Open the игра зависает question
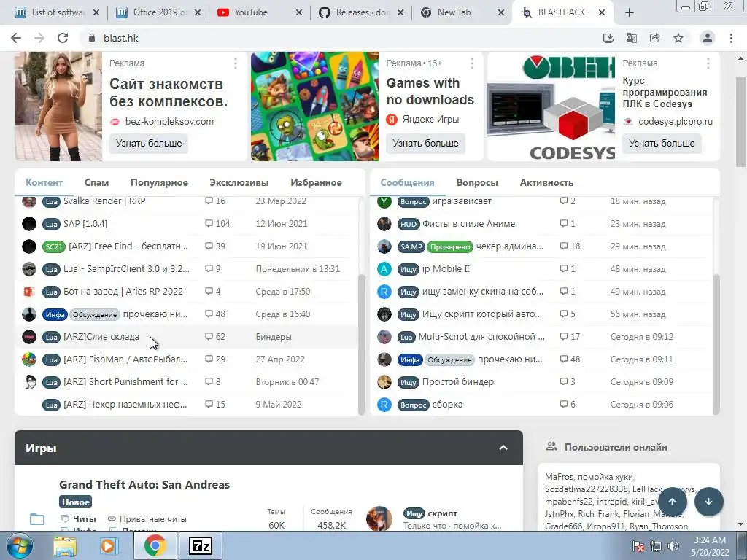Screen dimensions: 747x560 (x=462, y=201)
